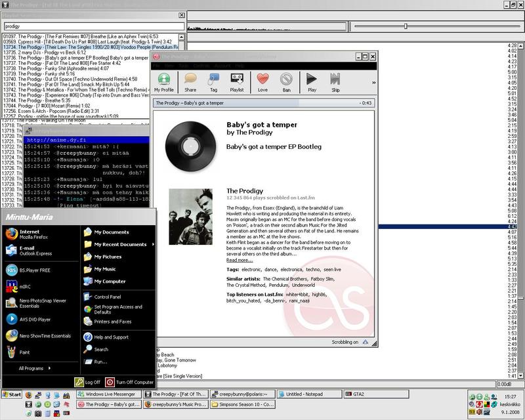This screenshot has height=420, width=525.
Task: Adjust the volume slider at top right
Action: click(x=406, y=26)
